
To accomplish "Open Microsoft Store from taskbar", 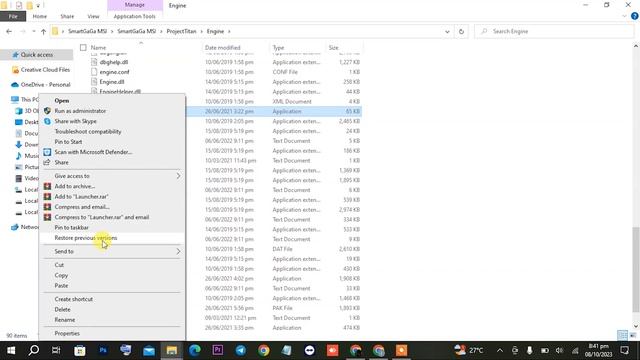I will click(x=80, y=350).
